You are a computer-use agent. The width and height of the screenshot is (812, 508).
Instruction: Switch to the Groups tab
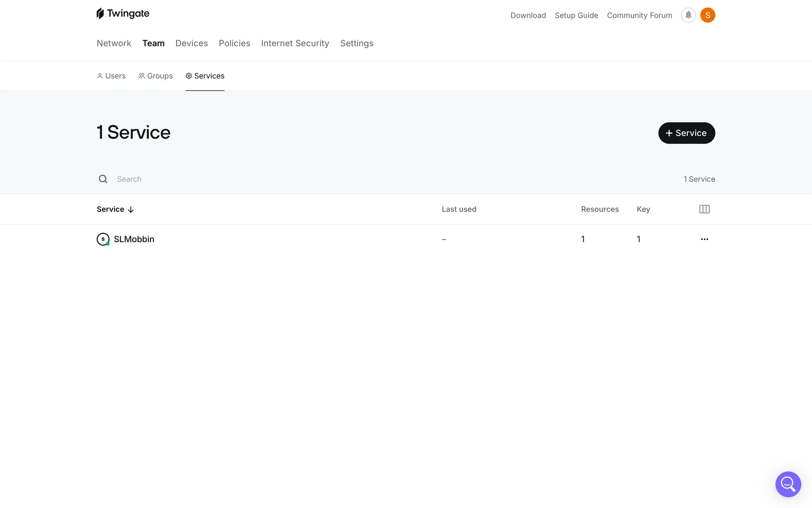pyautogui.click(x=156, y=76)
